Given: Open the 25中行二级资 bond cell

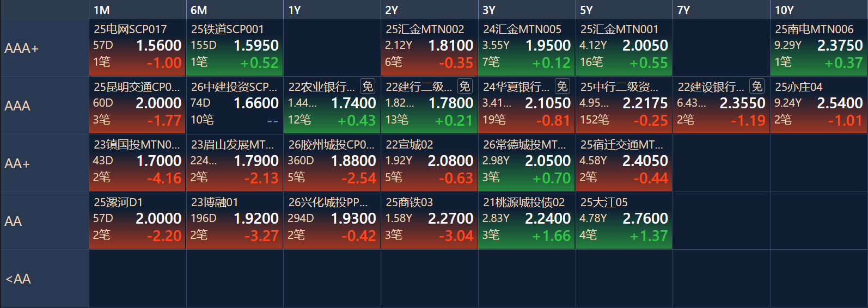Looking at the screenshot, I should coord(624,105).
